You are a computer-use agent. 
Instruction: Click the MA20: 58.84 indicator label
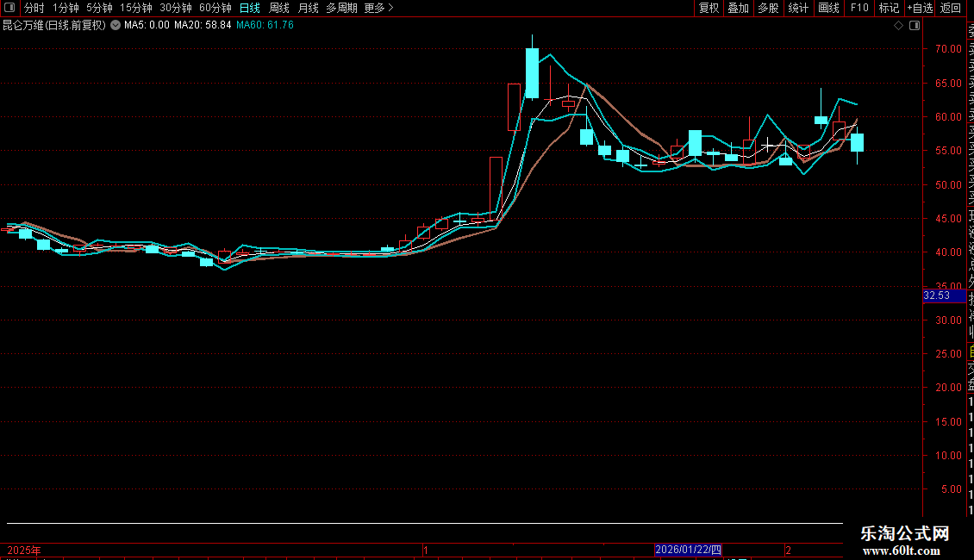(x=203, y=26)
